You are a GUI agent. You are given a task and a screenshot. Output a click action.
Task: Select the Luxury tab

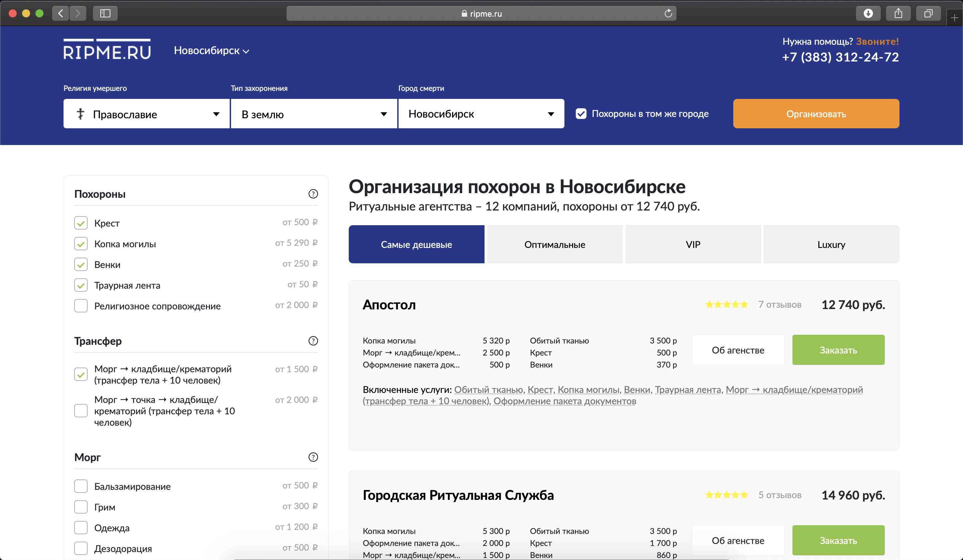pyautogui.click(x=831, y=245)
